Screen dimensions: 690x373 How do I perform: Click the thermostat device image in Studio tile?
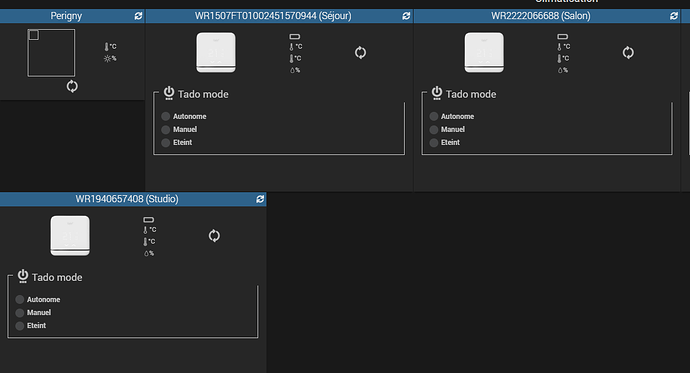click(x=70, y=235)
